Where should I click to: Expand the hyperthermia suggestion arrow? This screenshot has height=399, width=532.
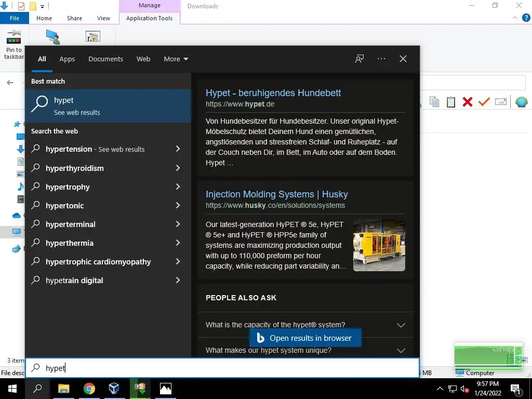[x=178, y=243]
